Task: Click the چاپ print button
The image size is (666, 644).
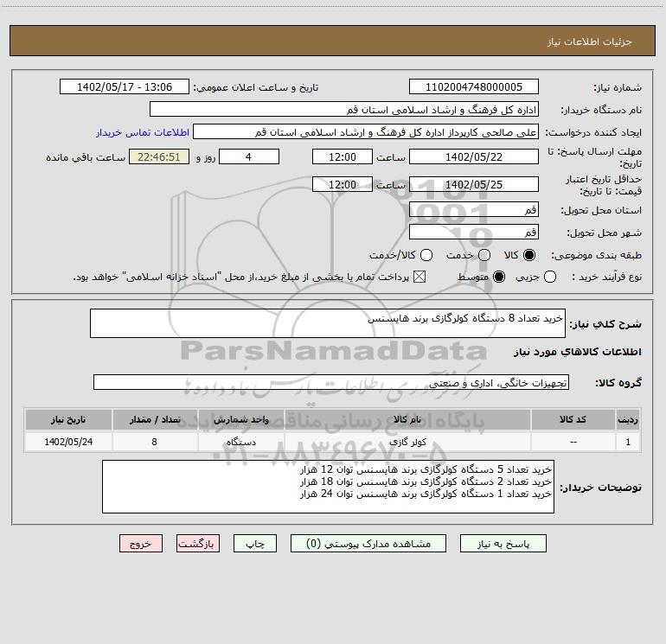Action: [255, 544]
